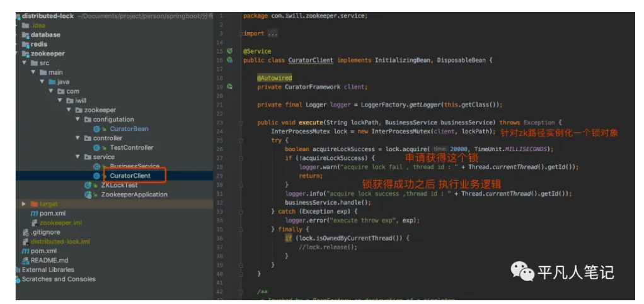This screenshot has height=304, width=644.
Task: Fold the Javadoc comment at line 42
Action: 241,291
